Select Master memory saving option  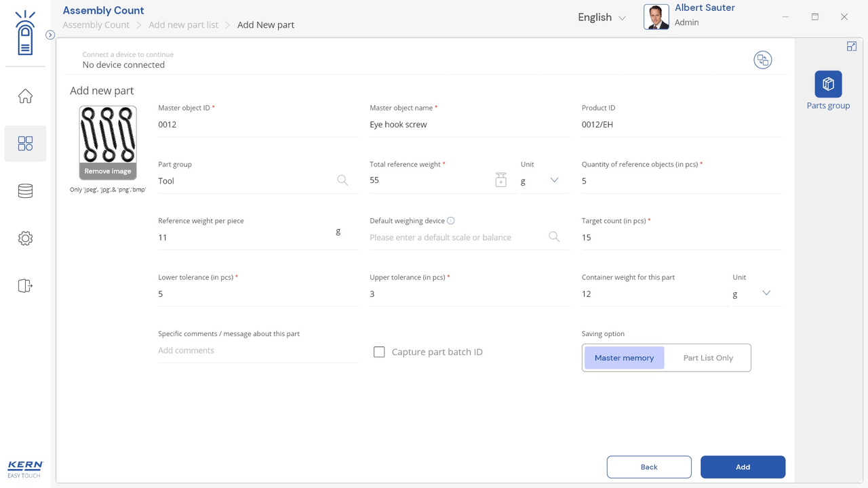click(x=624, y=358)
